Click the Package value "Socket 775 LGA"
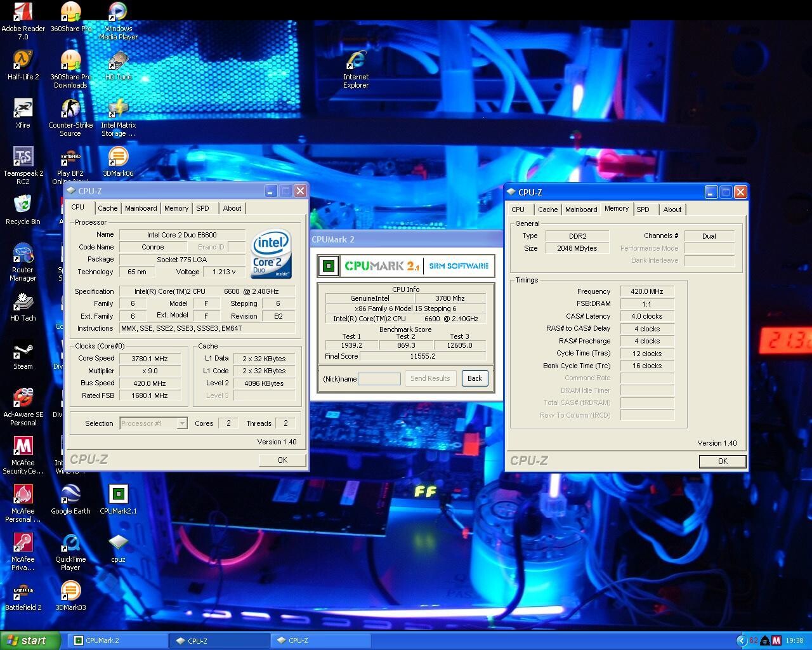The width and height of the screenshot is (812, 650). point(182,260)
